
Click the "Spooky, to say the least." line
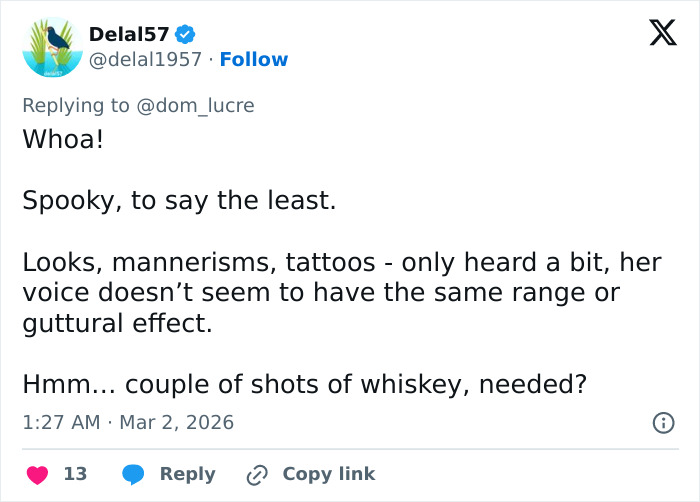tap(179, 200)
